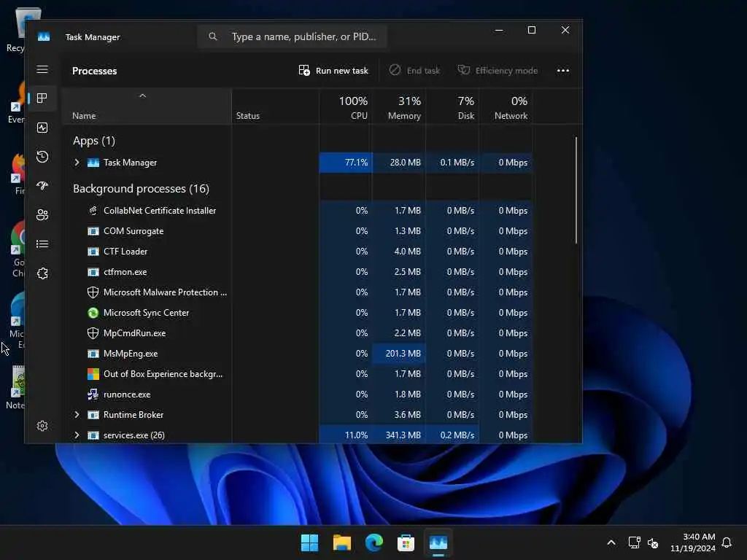This screenshot has width=747, height=560.
Task: Click the search magnifier icon
Action: click(x=213, y=36)
